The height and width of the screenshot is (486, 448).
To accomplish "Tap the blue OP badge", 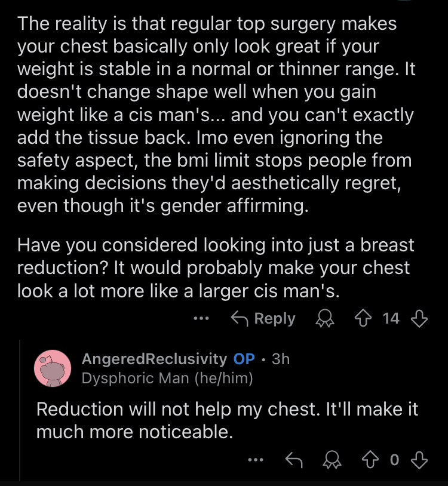I will [244, 359].
